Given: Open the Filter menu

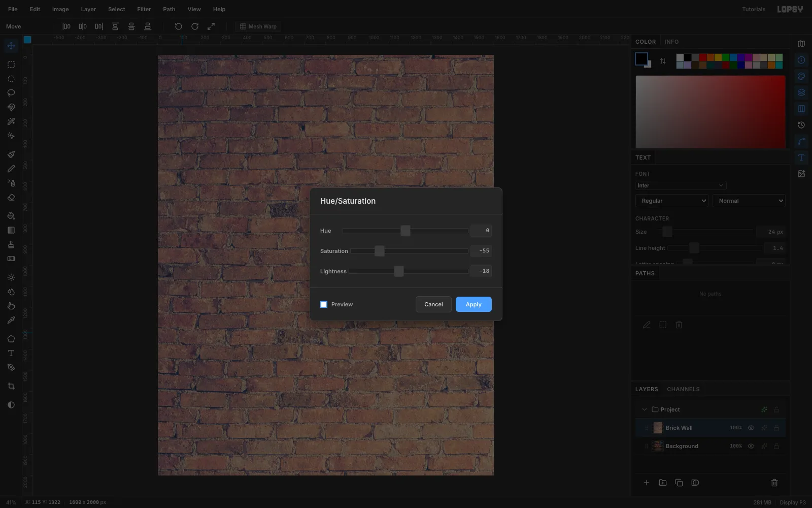Looking at the screenshot, I should [x=144, y=9].
